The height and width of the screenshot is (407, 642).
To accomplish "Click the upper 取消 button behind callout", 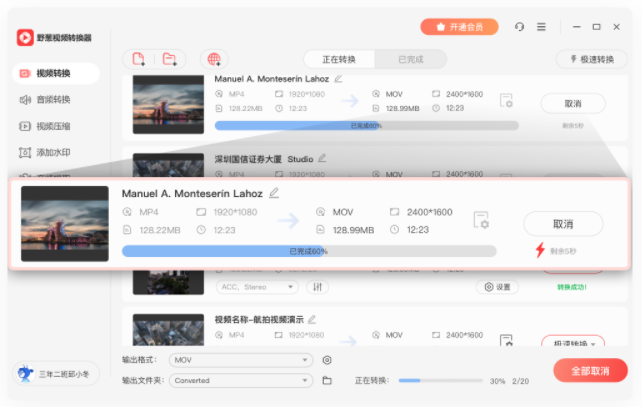I will click(x=573, y=104).
